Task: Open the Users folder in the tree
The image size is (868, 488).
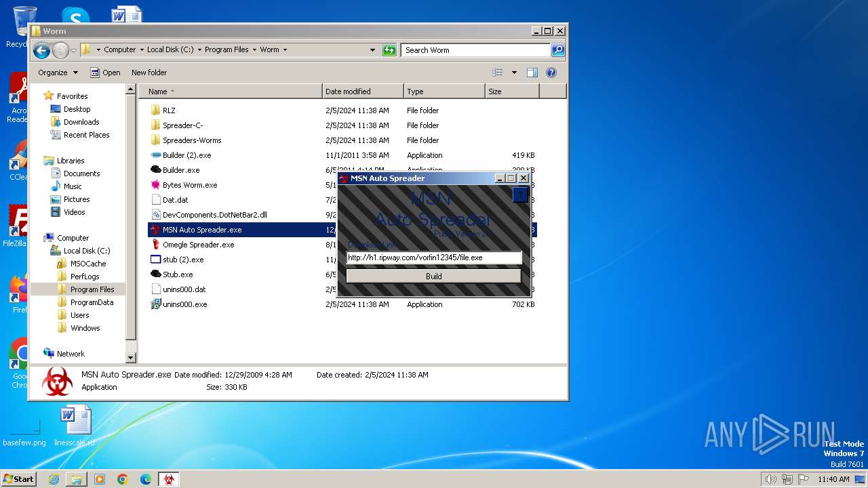Action: tap(79, 315)
